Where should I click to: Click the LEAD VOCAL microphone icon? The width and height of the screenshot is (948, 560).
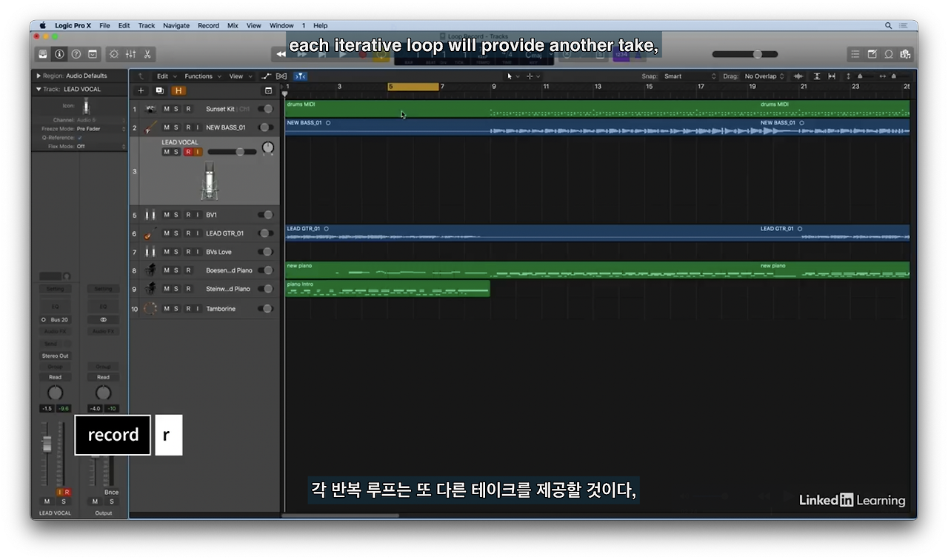(210, 181)
